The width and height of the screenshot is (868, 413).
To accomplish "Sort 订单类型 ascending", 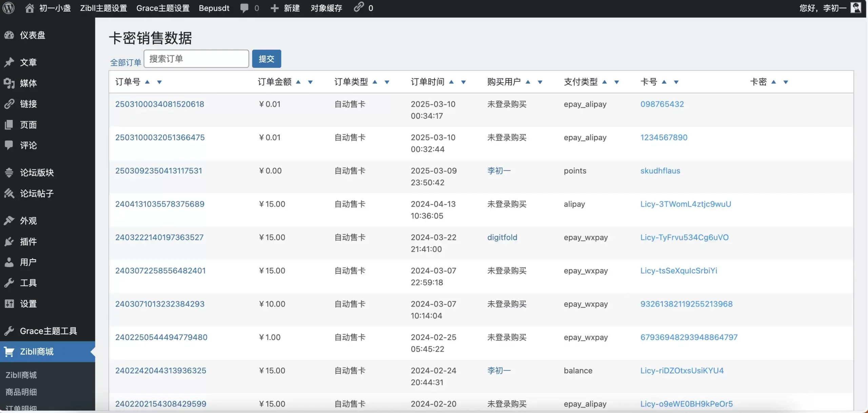I will (x=375, y=82).
